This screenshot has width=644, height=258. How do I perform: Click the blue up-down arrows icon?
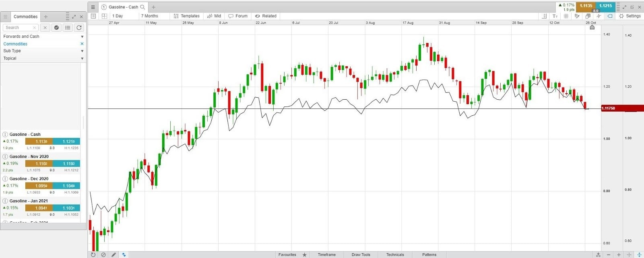(x=124, y=254)
